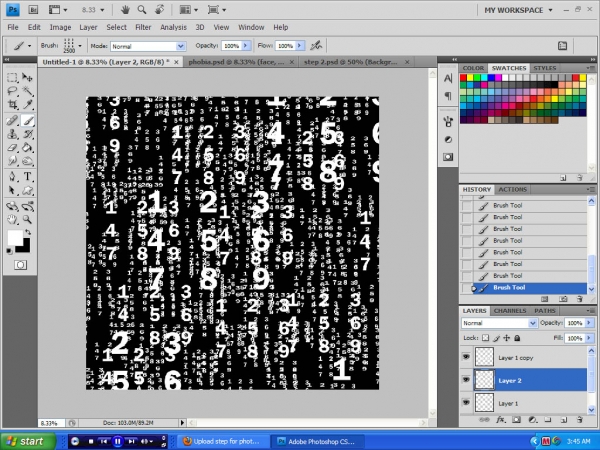
Task: Select the History Brush tool
Action: (x=28, y=134)
